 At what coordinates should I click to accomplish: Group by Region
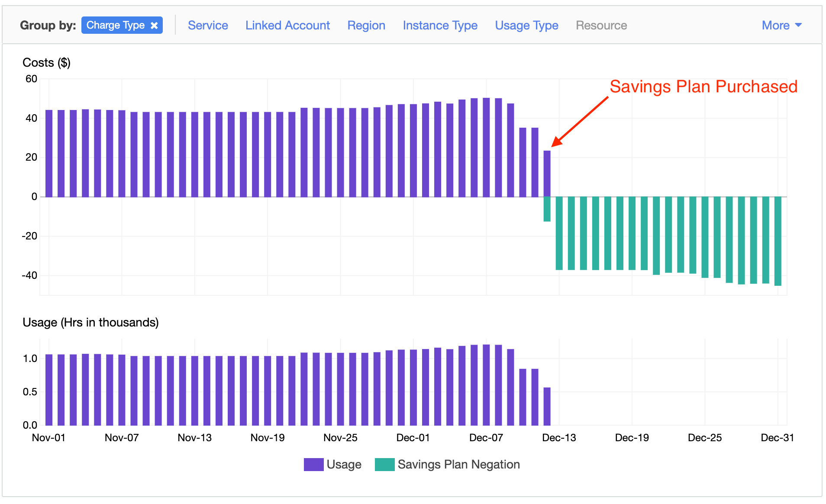tap(366, 25)
